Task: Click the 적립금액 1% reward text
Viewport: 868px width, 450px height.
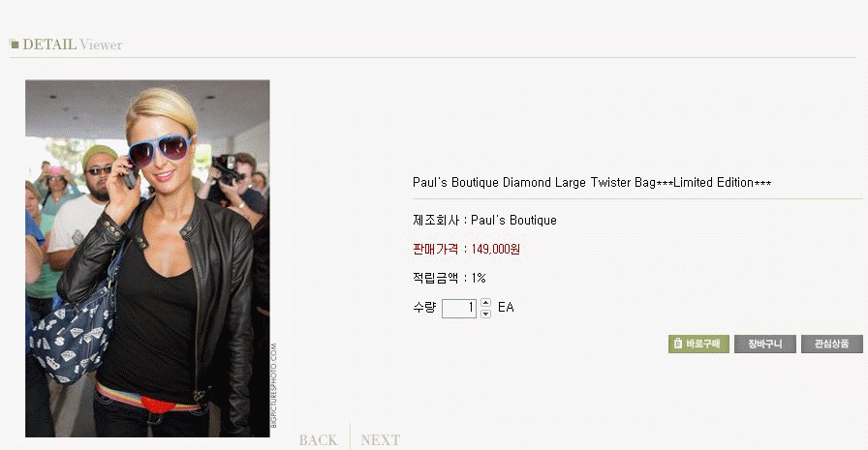Action: [449, 278]
